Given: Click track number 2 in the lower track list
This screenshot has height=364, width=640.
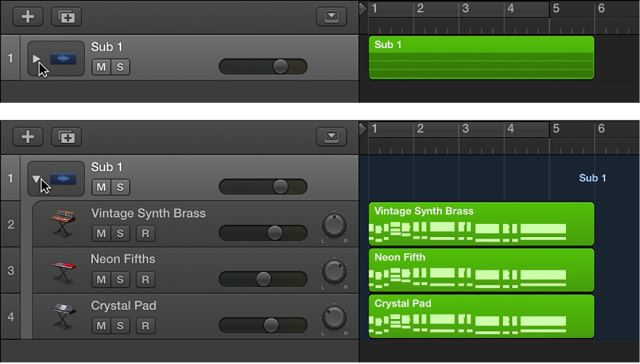Looking at the screenshot, I should (11, 224).
